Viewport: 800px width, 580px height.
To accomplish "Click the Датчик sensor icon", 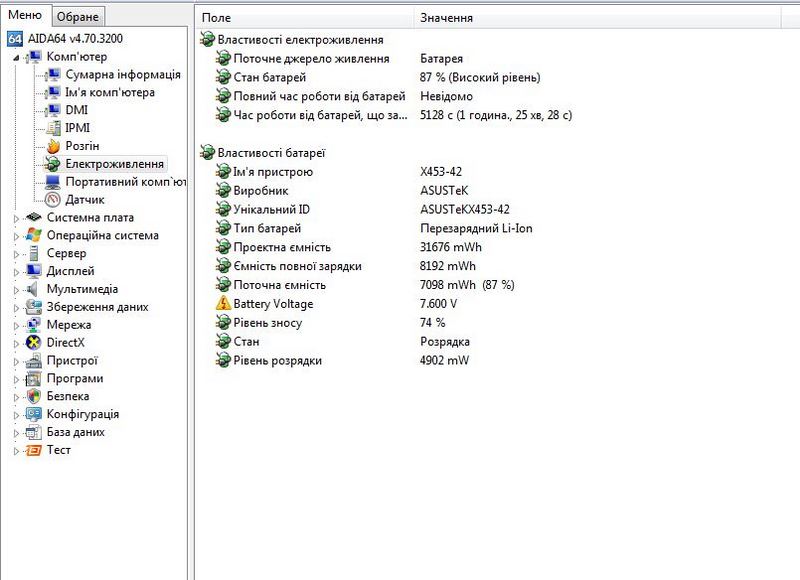I will click(x=54, y=200).
